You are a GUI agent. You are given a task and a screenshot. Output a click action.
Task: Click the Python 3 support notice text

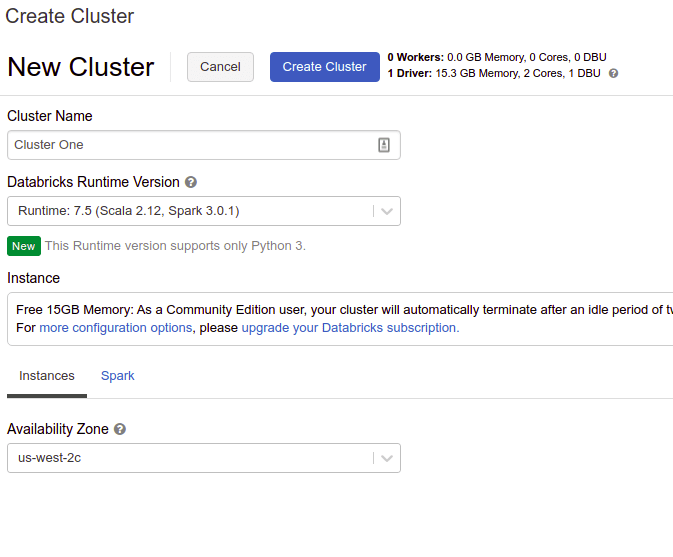coord(175,246)
